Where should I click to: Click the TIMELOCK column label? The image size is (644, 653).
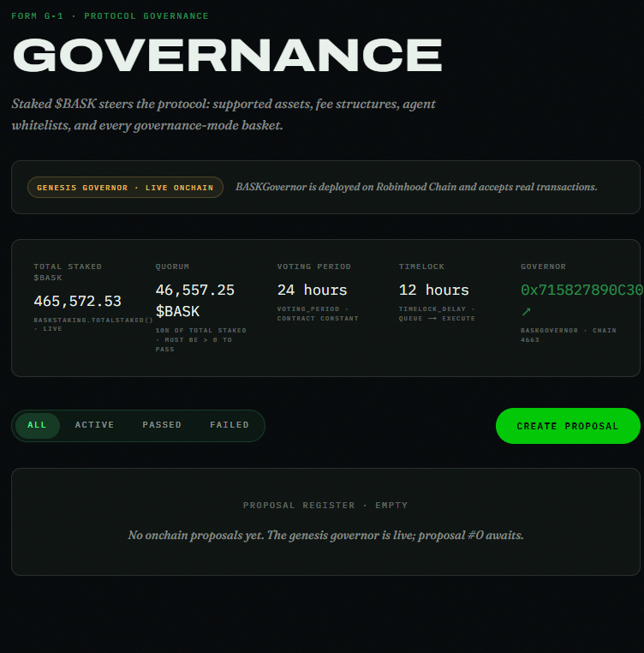(421, 267)
